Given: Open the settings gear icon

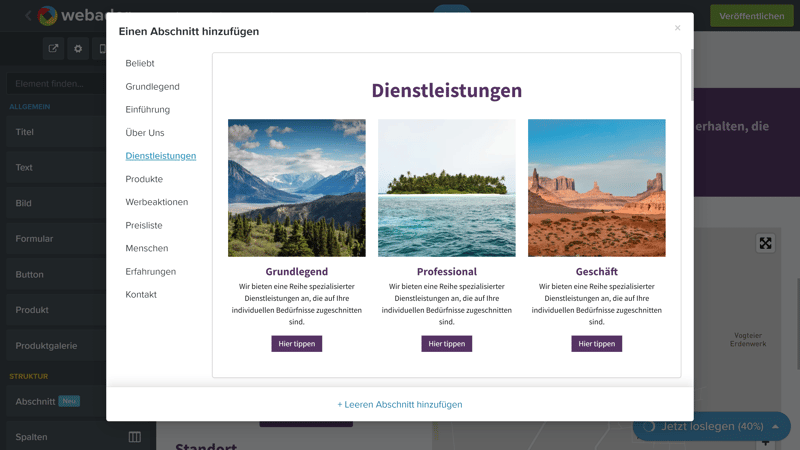Looking at the screenshot, I should coord(78,48).
